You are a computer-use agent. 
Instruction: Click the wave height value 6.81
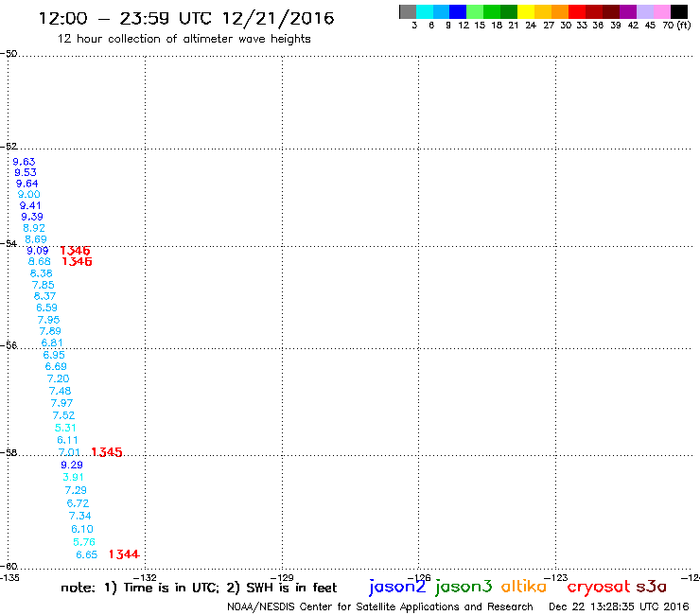52,343
